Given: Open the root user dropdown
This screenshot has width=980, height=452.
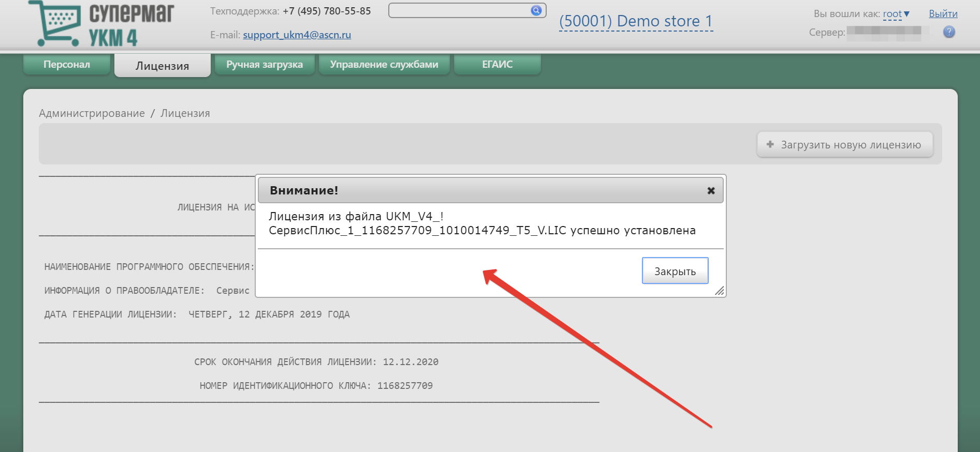Looking at the screenshot, I should point(896,14).
